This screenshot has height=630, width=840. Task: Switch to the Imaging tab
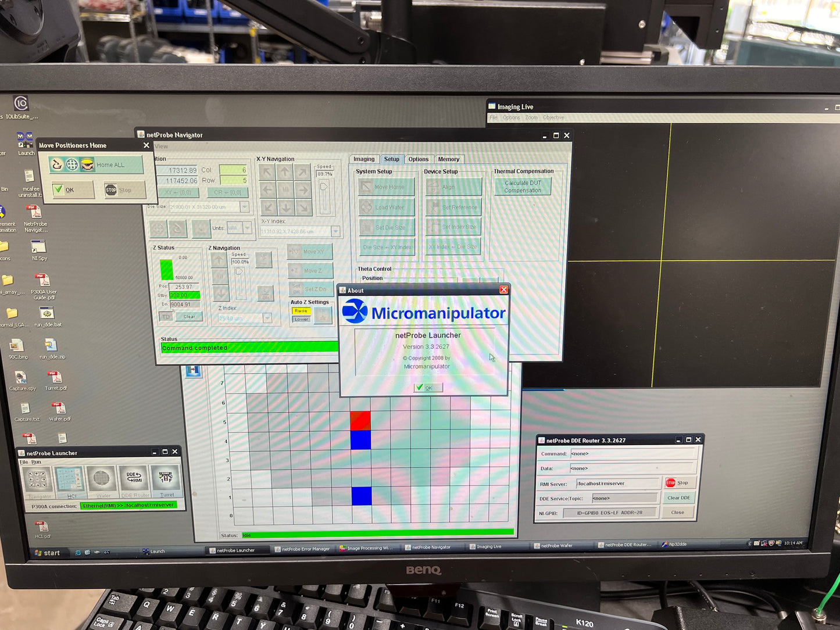pyautogui.click(x=364, y=159)
